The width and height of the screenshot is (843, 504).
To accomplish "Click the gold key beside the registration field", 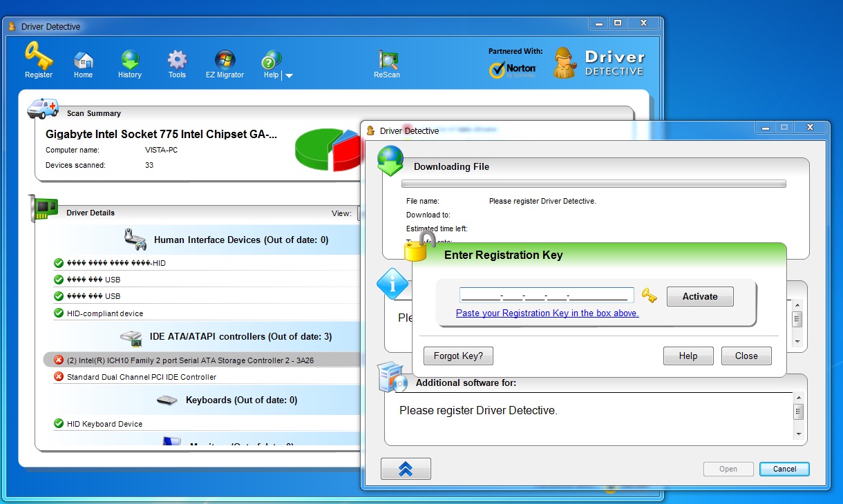I will click(649, 294).
